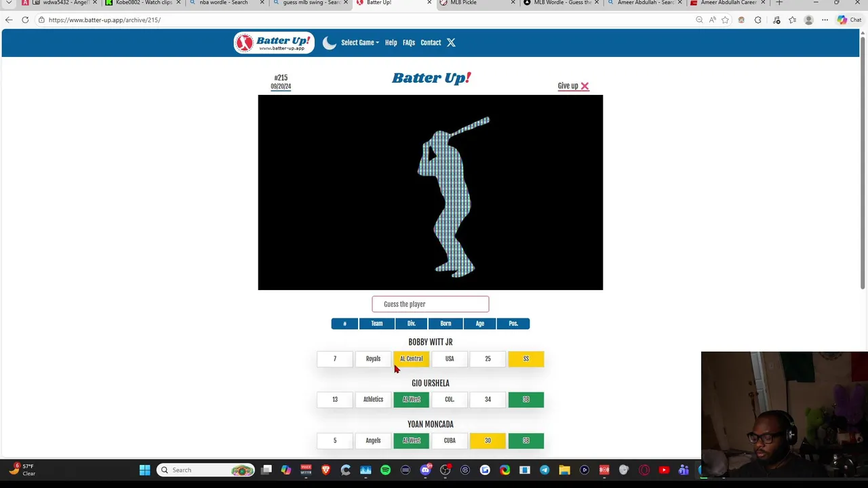Click Yoan Moncada's yellow age 30 cell
This screenshot has width=868, height=488.
coord(488,441)
